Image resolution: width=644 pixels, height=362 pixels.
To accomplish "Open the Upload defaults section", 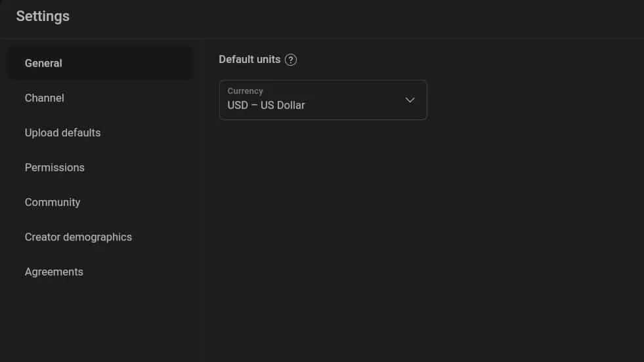I will 100,133.
